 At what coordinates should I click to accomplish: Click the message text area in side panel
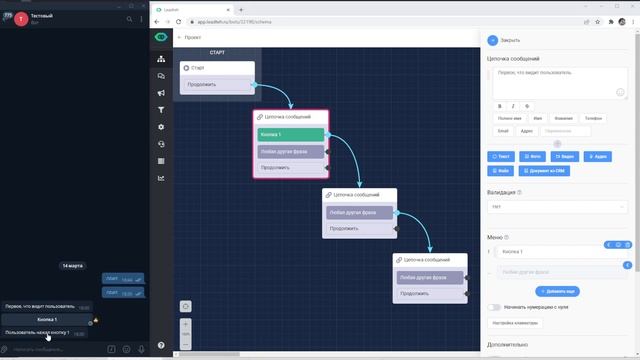click(560, 83)
